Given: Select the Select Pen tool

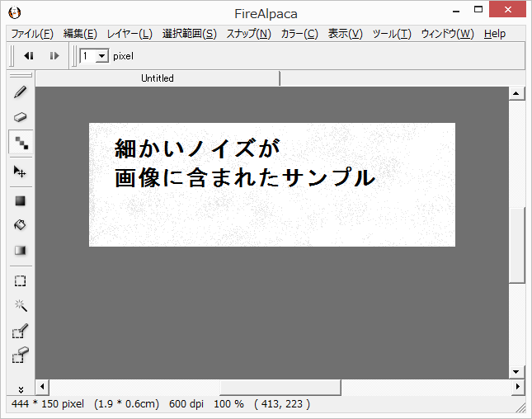Looking at the screenshot, I should [21, 331].
